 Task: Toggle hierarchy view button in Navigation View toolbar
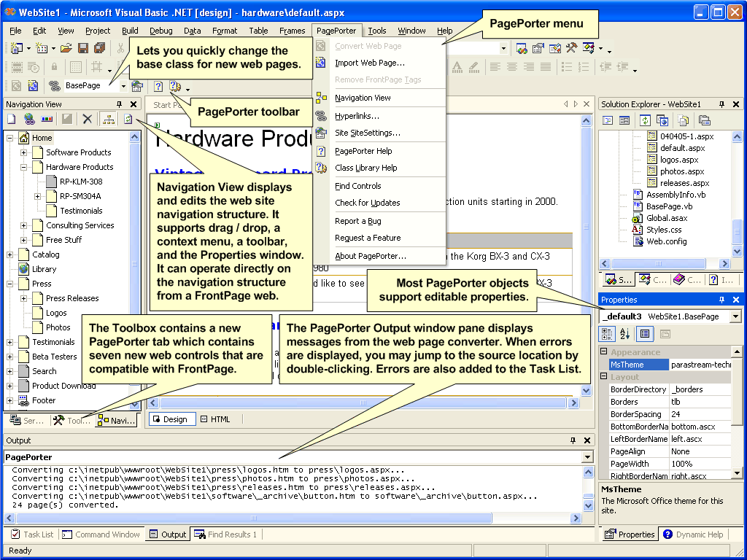point(109,119)
